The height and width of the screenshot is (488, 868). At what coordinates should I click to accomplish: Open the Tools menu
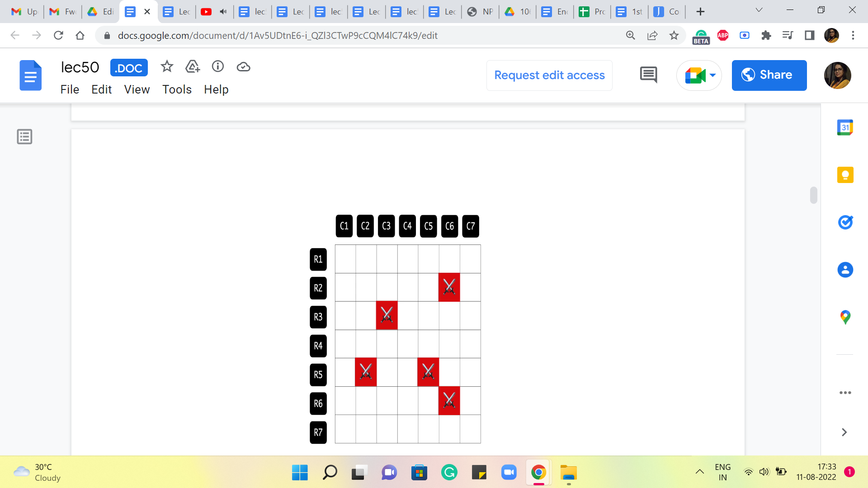point(177,89)
